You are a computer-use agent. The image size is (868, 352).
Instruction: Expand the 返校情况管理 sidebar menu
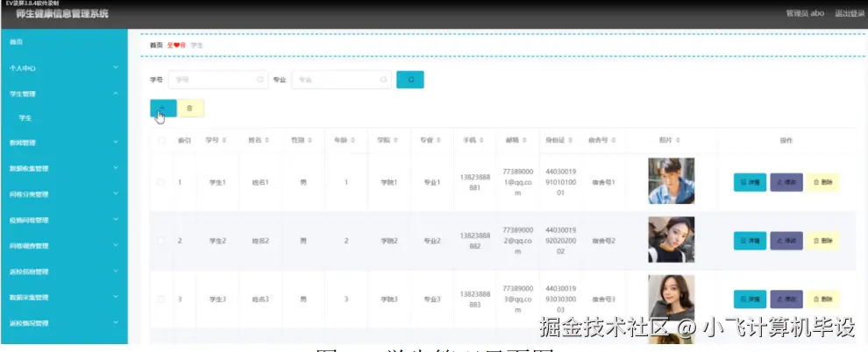[x=64, y=323]
